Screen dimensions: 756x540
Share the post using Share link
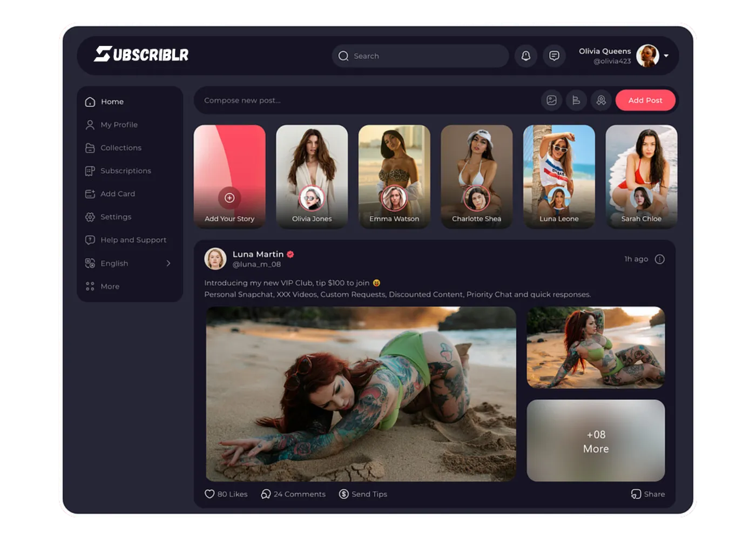click(x=648, y=494)
